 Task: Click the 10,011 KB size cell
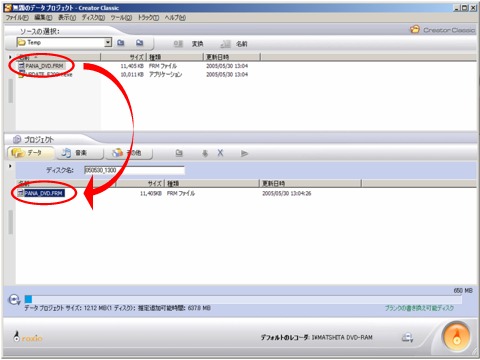pos(132,74)
